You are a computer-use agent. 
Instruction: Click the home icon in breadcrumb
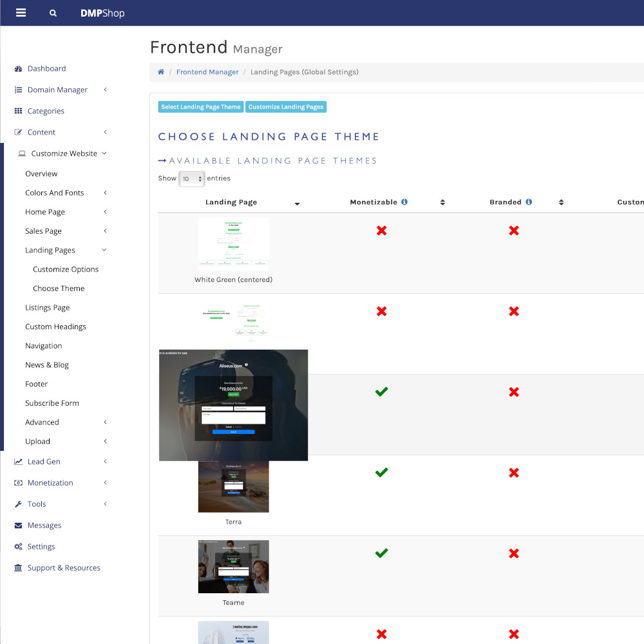click(161, 72)
